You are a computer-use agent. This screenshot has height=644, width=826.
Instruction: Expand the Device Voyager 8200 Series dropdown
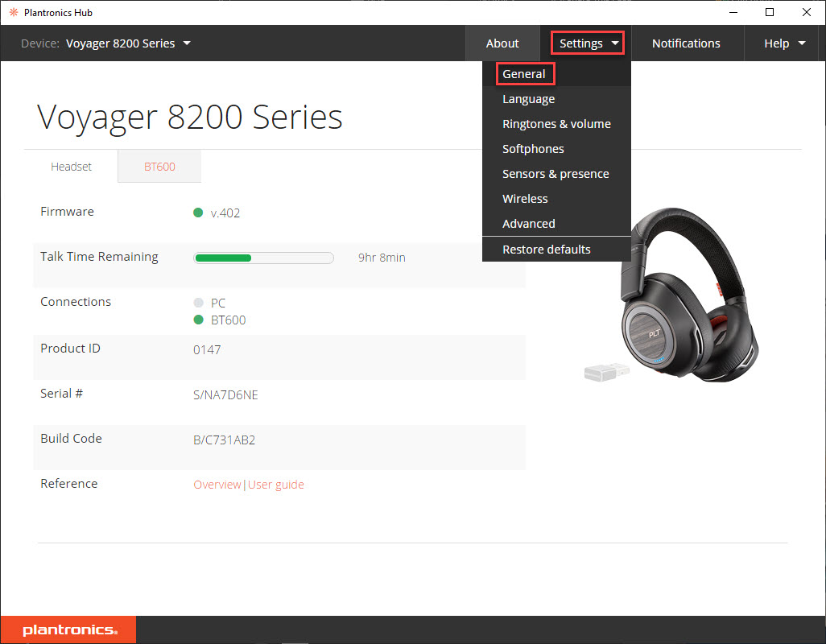pyautogui.click(x=129, y=43)
